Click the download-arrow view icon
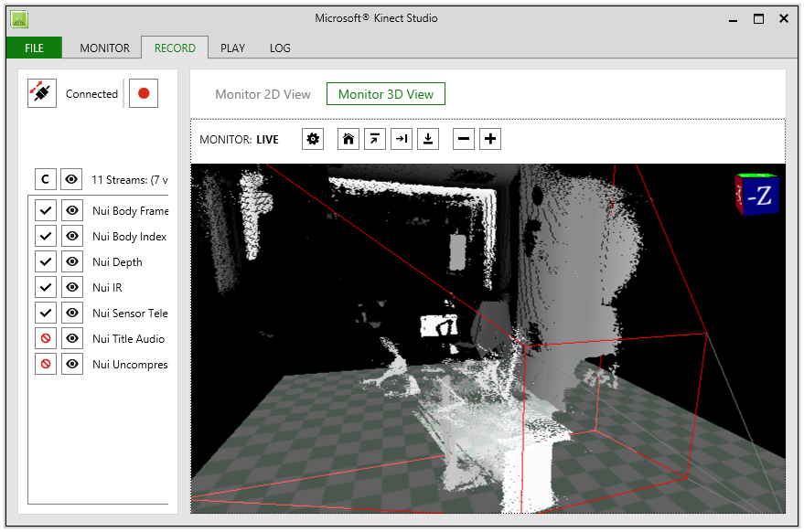The height and width of the screenshot is (532, 804). pyautogui.click(x=428, y=139)
